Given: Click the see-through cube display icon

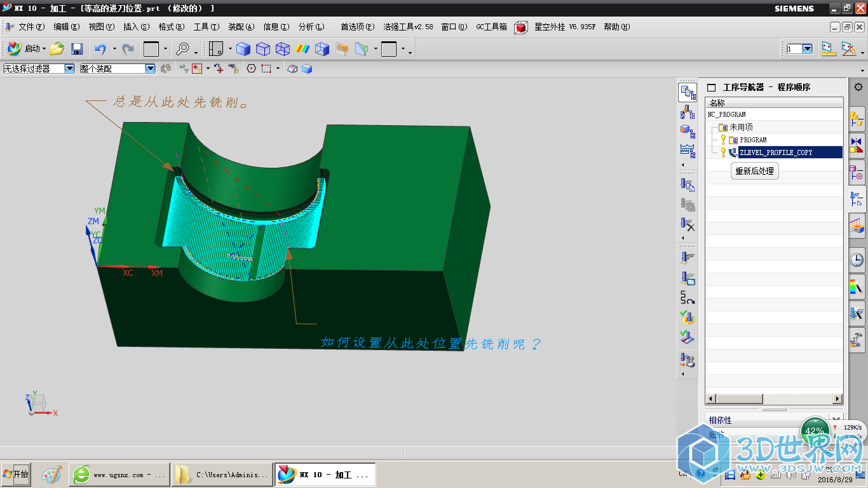Looking at the screenshot, I should pyautogui.click(x=322, y=48).
